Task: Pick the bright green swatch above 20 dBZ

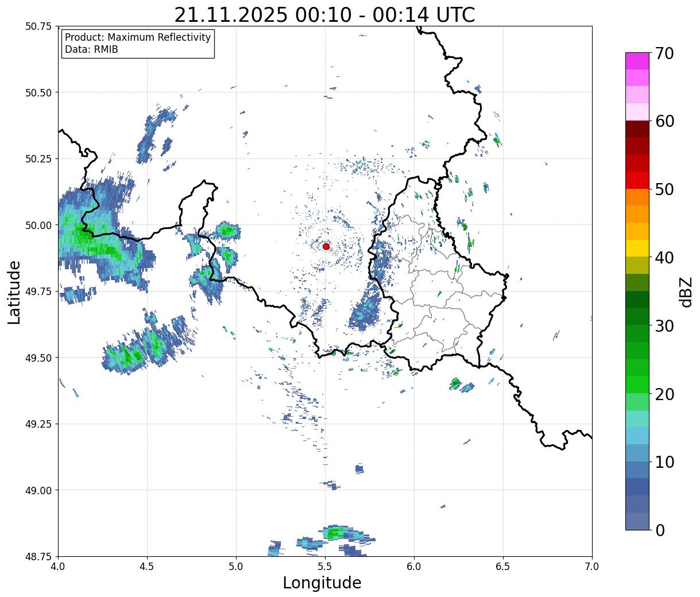Action: coord(637,384)
